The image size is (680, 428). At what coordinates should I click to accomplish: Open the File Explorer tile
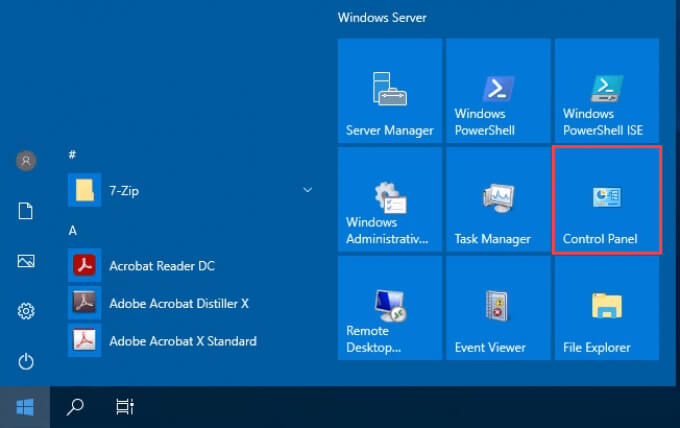(x=607, y=307)
